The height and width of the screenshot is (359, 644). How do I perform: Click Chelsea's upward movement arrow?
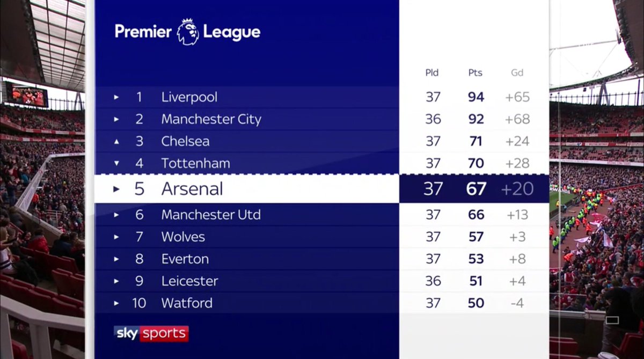coord(116,141)
